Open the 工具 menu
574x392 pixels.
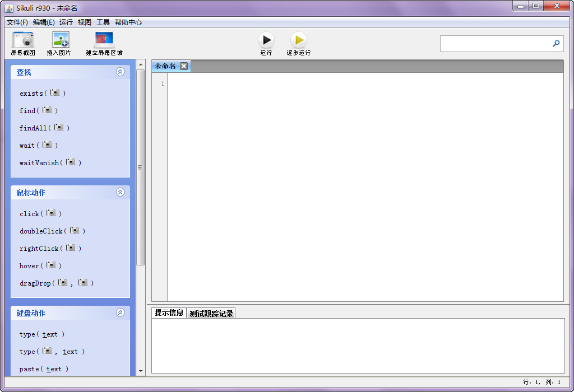103,22
